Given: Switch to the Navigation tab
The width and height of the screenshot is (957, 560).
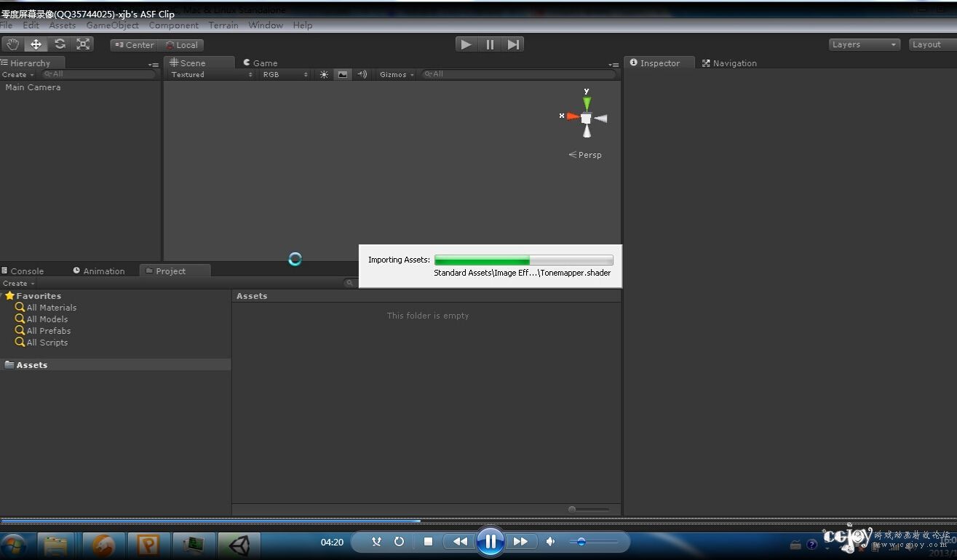Looking at the screenshot, I should click(x=729, y=63).
